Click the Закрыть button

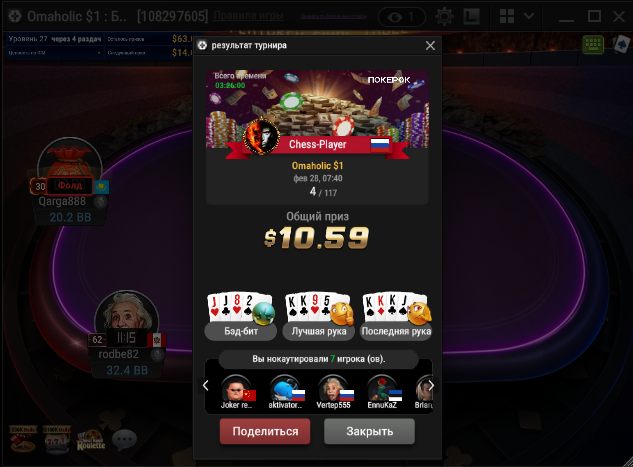pyautogui.click(x=369, y=431)
